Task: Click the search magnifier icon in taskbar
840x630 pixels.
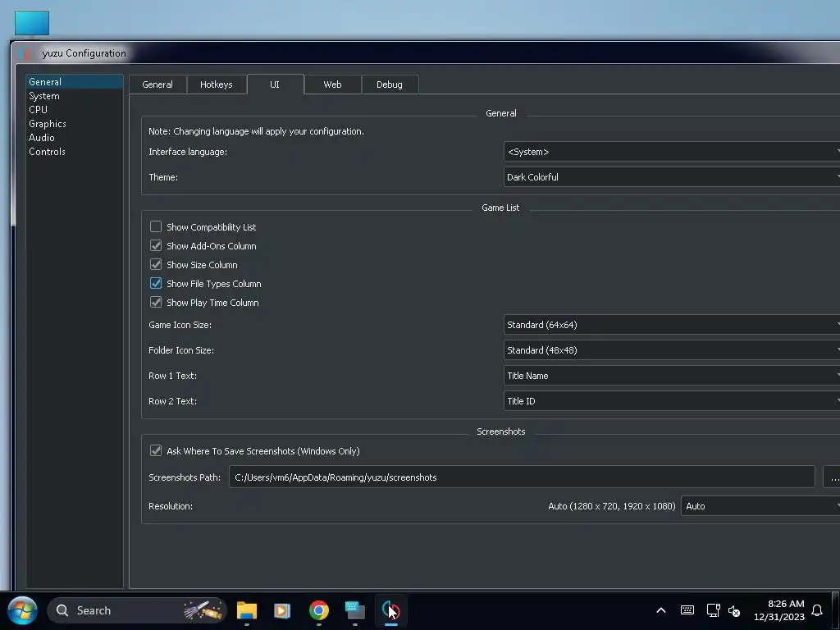Action: pos(62,610)
